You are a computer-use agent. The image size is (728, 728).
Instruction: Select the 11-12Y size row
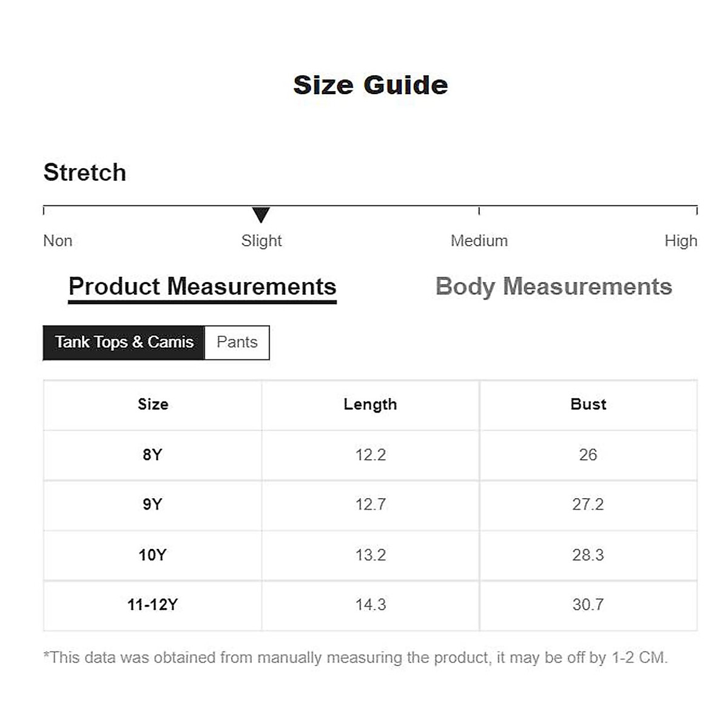point(152,605)
